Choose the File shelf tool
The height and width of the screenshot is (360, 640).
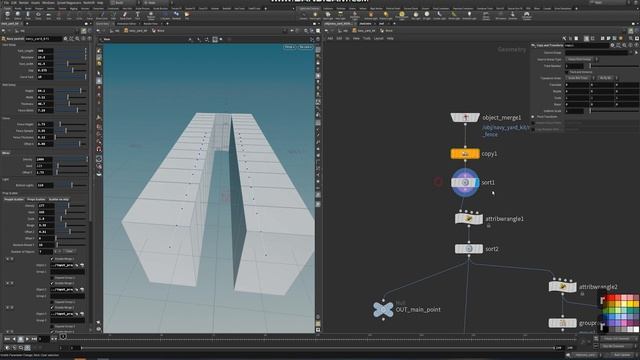click(187, 15)
